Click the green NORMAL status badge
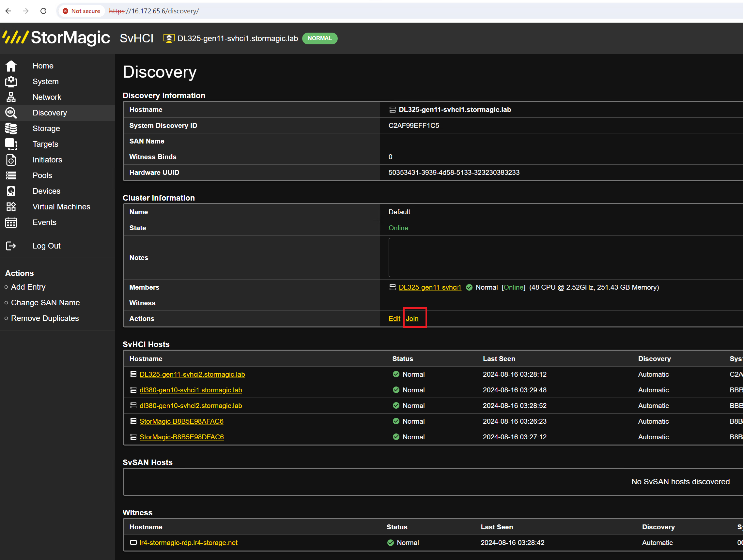Image resolution: width=743 pixels, height=560 pixels. [320, 38]
